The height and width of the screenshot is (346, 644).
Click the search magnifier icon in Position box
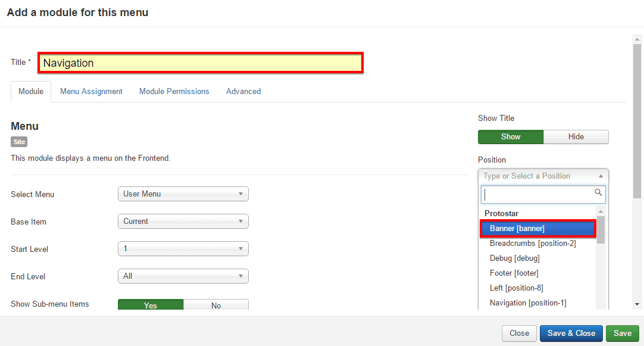point(598,193)
